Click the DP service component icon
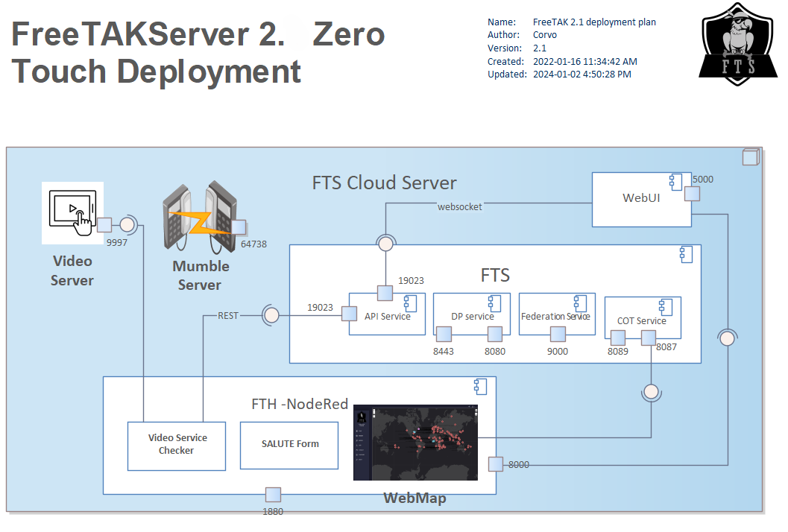Viewport: 788px width, 532px height. point(495,303)
